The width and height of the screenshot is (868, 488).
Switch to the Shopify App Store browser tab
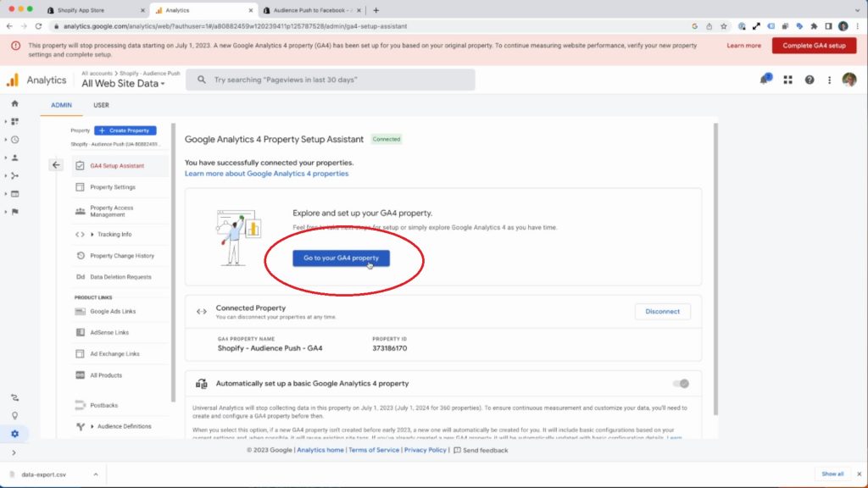click(96, 10)
